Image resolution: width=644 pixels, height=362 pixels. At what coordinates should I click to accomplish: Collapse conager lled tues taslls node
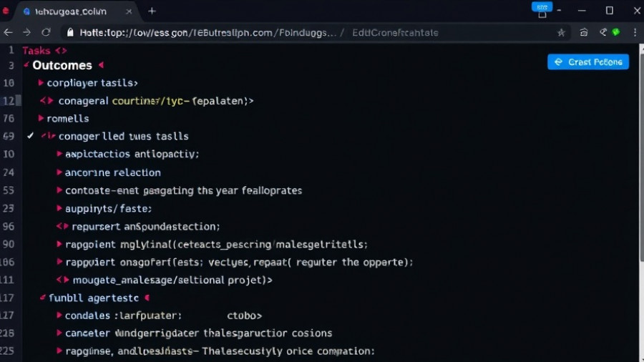(48, 136)
